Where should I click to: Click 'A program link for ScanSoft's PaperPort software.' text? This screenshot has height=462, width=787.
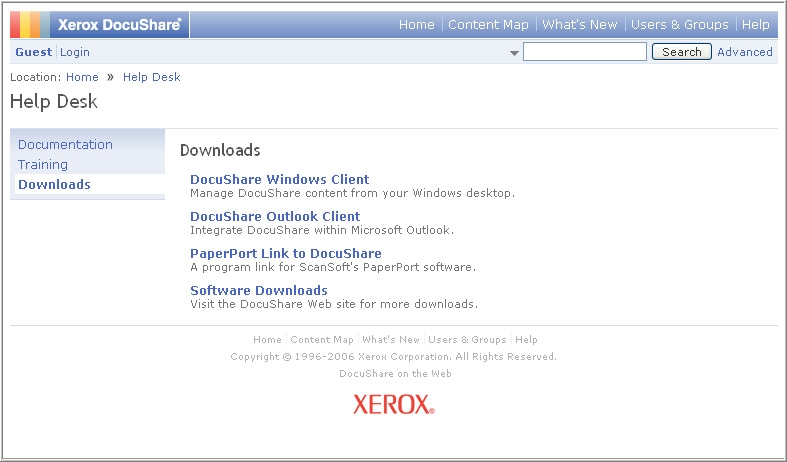(333, 267)
